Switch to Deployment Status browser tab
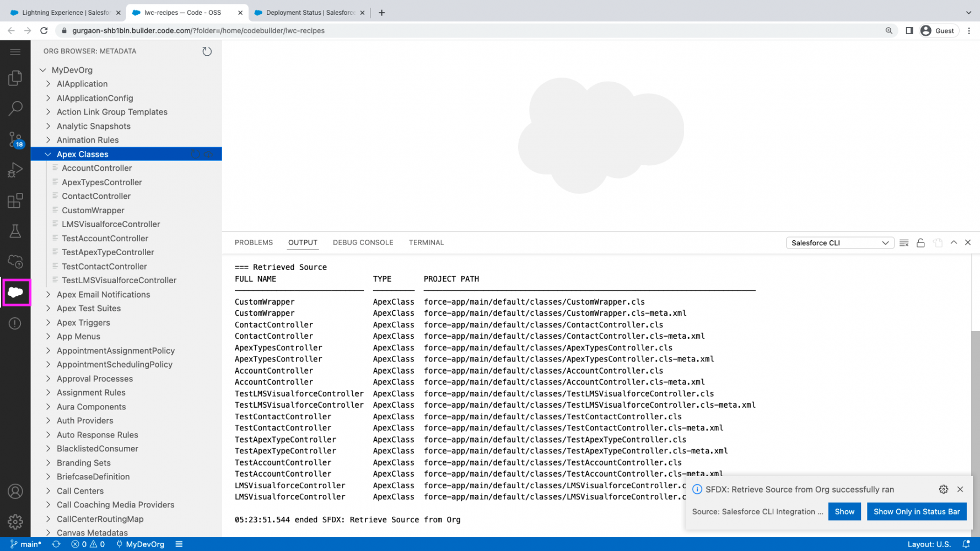 (x=310, y=13)
